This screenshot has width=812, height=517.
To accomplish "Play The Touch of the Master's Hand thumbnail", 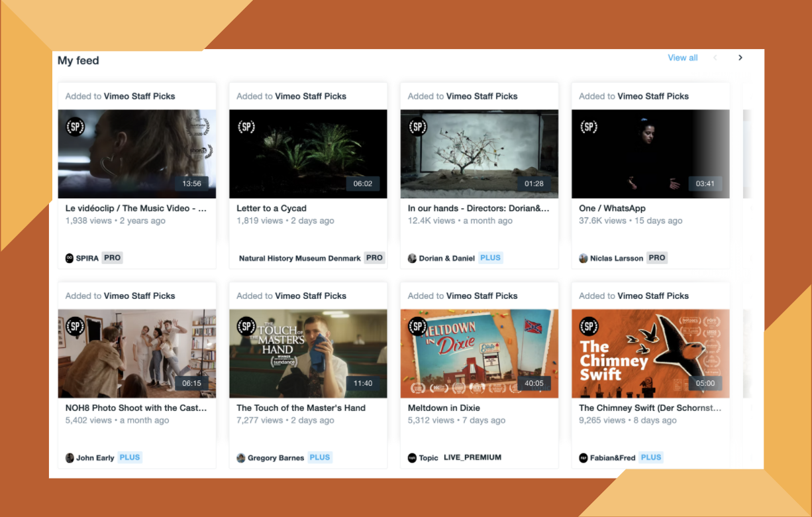I will coord(308,353).
